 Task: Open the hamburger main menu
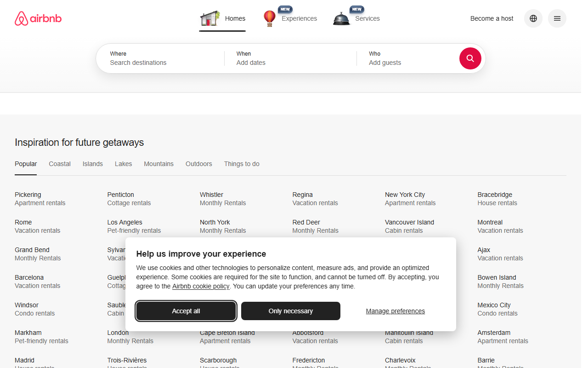(557, 18)
